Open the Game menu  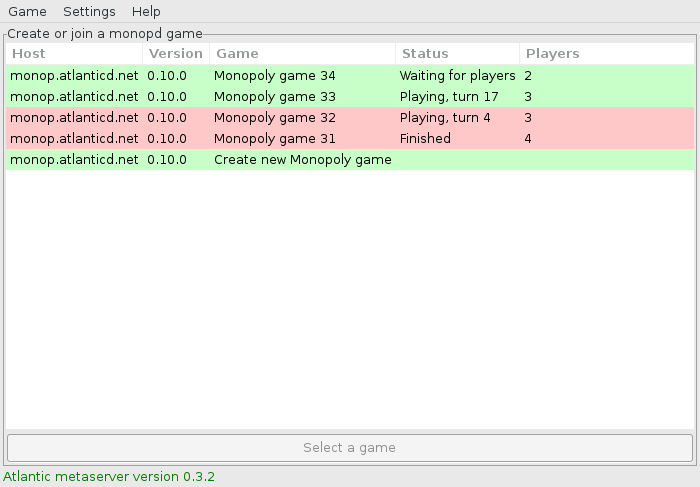[x=27, y=12]
